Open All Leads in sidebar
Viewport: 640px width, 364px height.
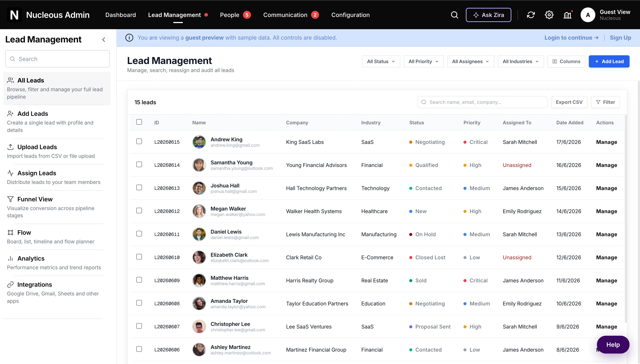point(57,88)
